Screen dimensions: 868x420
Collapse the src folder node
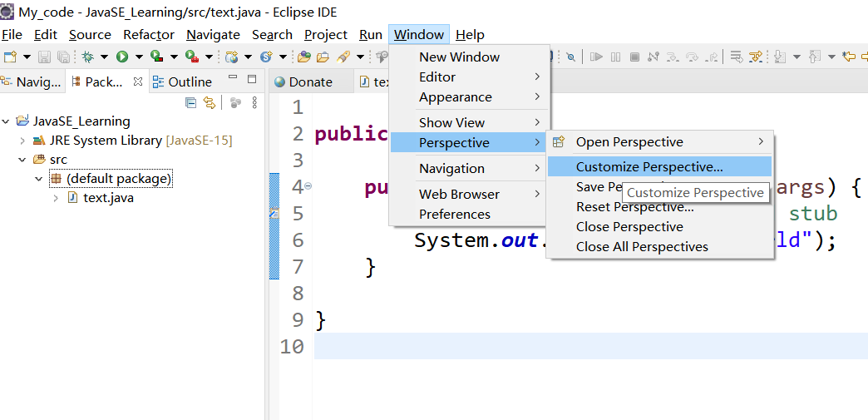pyautogui.click(x=22, y=161)
